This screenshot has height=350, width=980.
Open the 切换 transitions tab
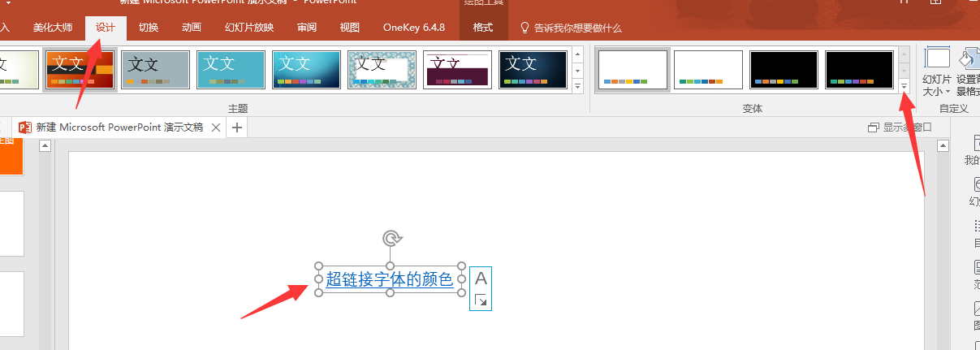tap(149, 28)
